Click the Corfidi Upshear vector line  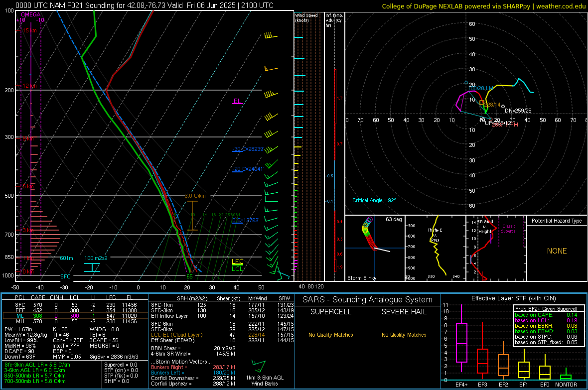[x=193, y=384]
